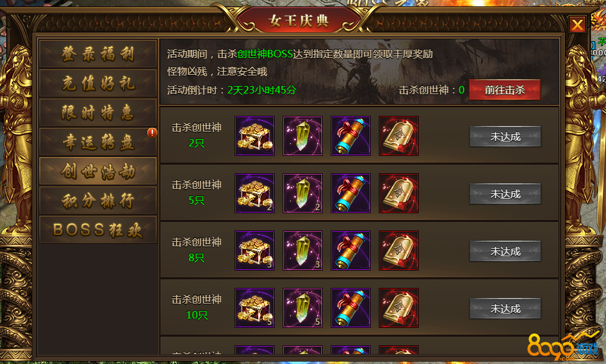Select golden token icon in 5只 row

coord(399,193)
